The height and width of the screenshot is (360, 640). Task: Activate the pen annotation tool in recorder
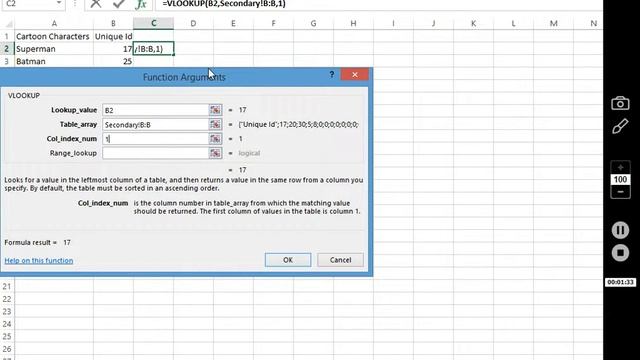pos(620,126)
